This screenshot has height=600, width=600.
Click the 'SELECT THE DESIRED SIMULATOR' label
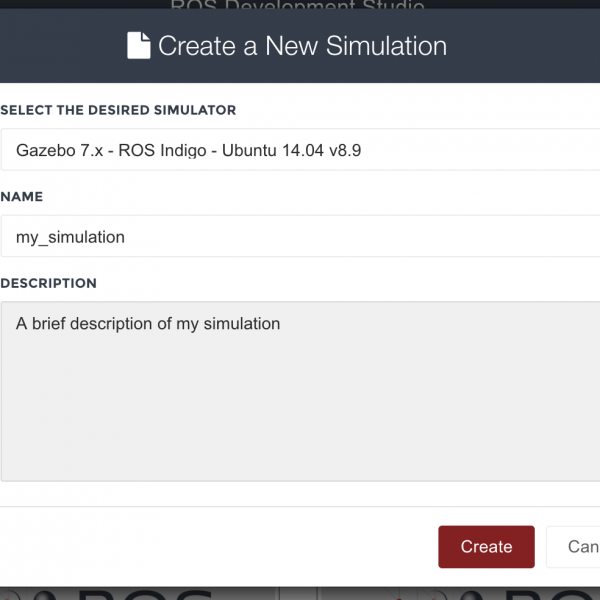coord(118,110)
